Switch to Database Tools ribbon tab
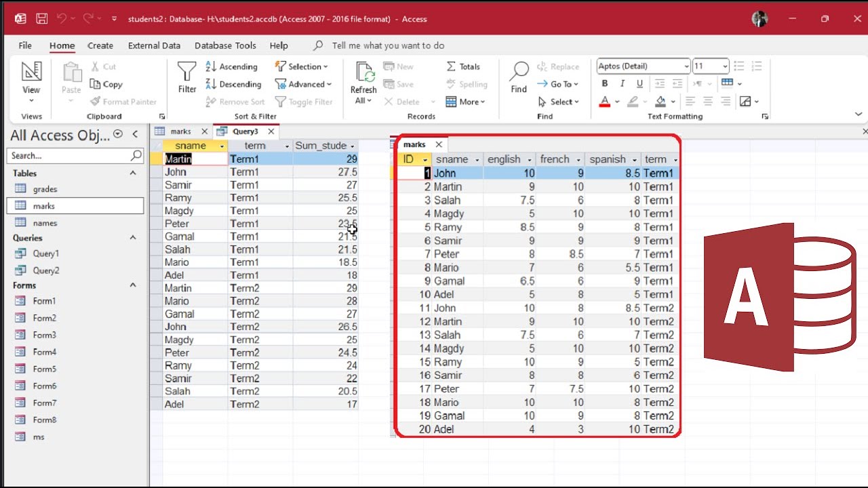 225,45
